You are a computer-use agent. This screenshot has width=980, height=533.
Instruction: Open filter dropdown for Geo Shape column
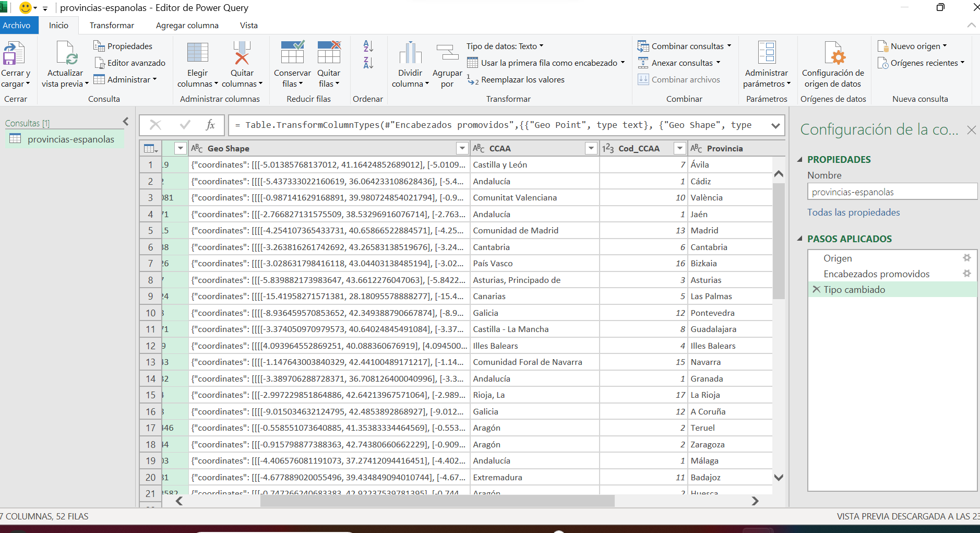point(462,148)
